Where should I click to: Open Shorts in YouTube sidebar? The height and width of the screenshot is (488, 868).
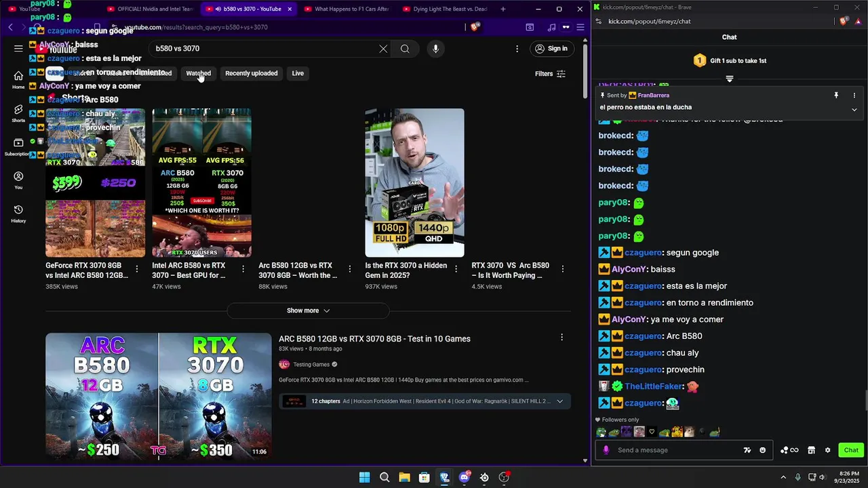[x=18, y=113]
